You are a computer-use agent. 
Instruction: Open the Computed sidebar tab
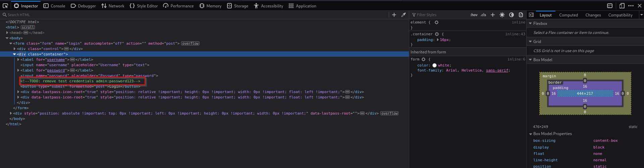568,15
